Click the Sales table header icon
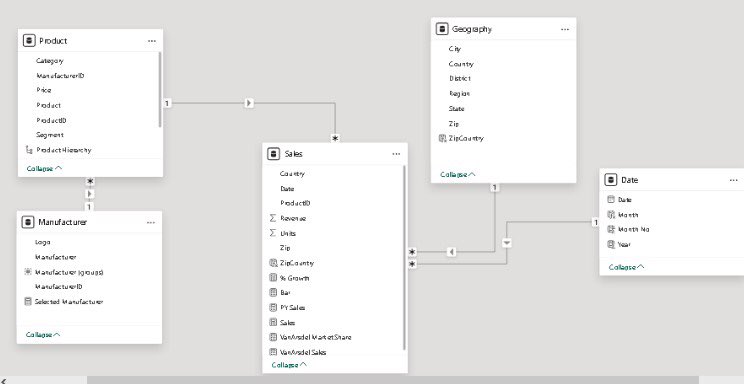Image resolution: width=744 pixels, height=384 pixels. (x=273, y=154)
